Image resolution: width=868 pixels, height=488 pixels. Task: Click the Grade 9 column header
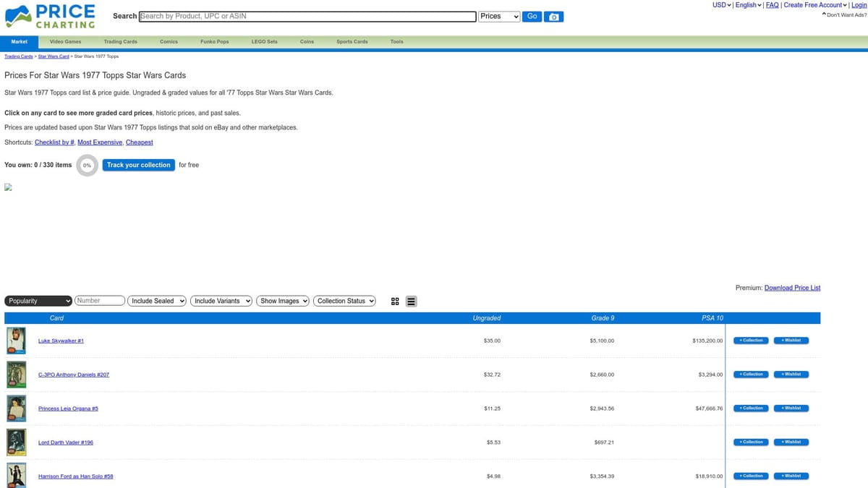(603, 318)
